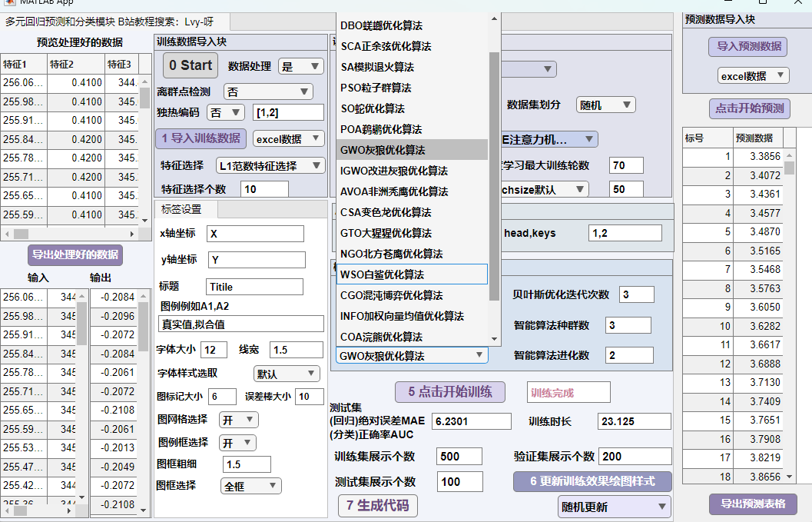Viewport: 812px width, 522px height.
Task: Click the 训练集展示个数 field showing 500
Action: coord(459,456)
